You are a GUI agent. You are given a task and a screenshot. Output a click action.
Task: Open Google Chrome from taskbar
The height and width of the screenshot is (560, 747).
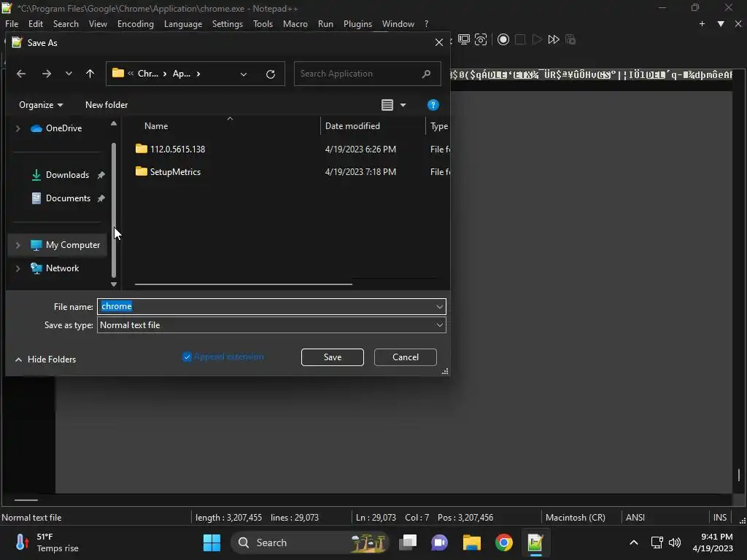coord(503,542)
